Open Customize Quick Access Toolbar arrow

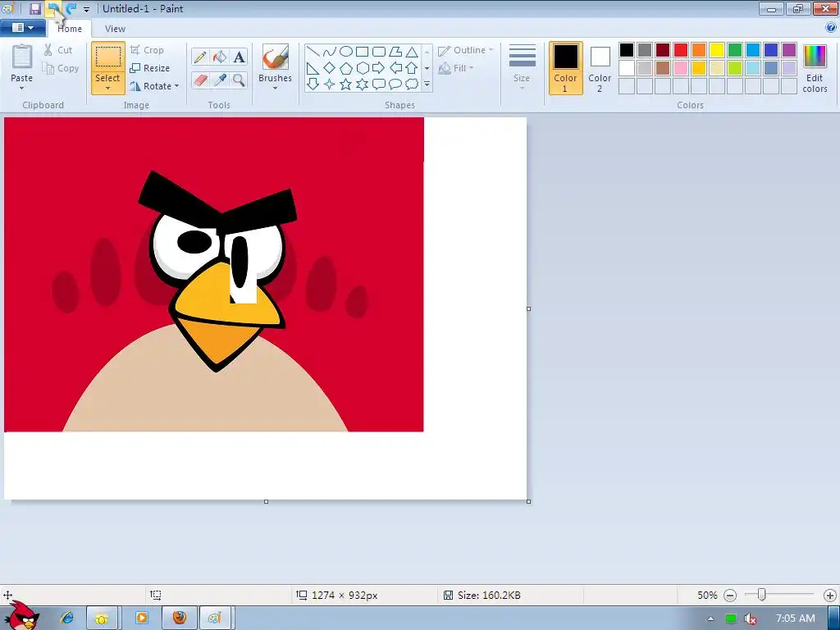pos(86,9)
